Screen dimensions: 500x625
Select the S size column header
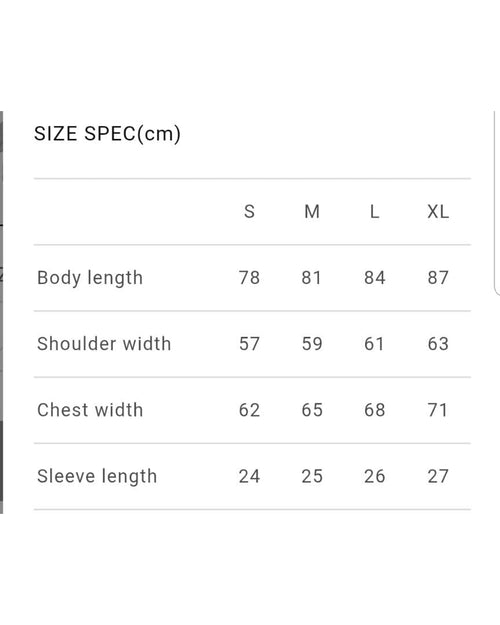(249, 212)
